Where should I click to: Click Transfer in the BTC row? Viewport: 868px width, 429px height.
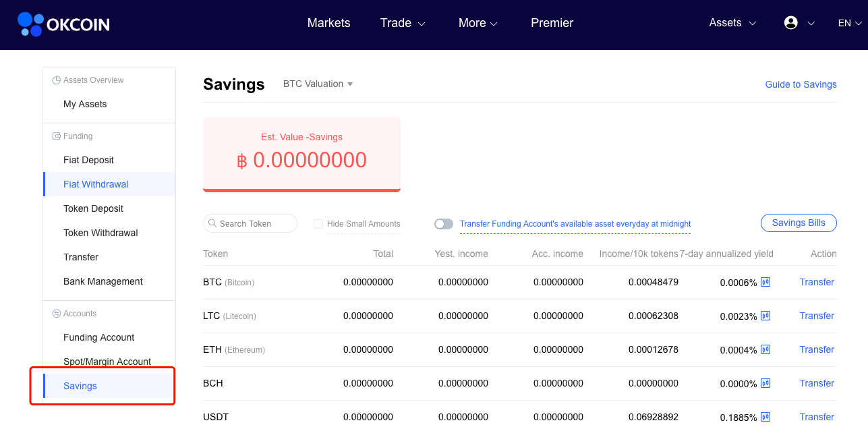(817, 282)
